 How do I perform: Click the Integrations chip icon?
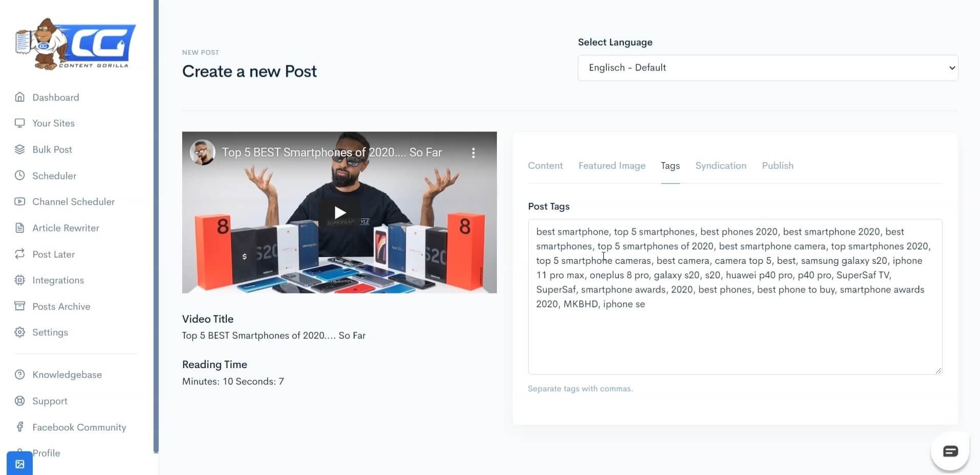point(19,280)
